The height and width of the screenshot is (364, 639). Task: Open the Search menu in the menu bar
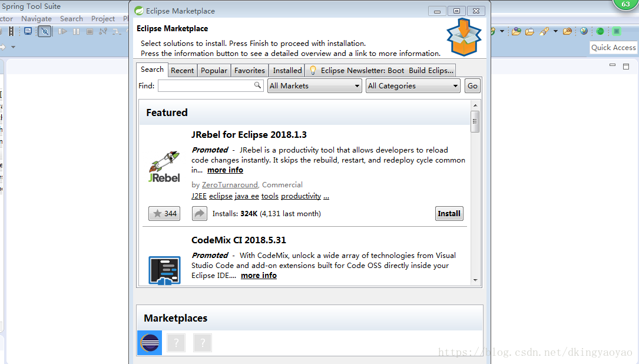click(x=71, y=19)
